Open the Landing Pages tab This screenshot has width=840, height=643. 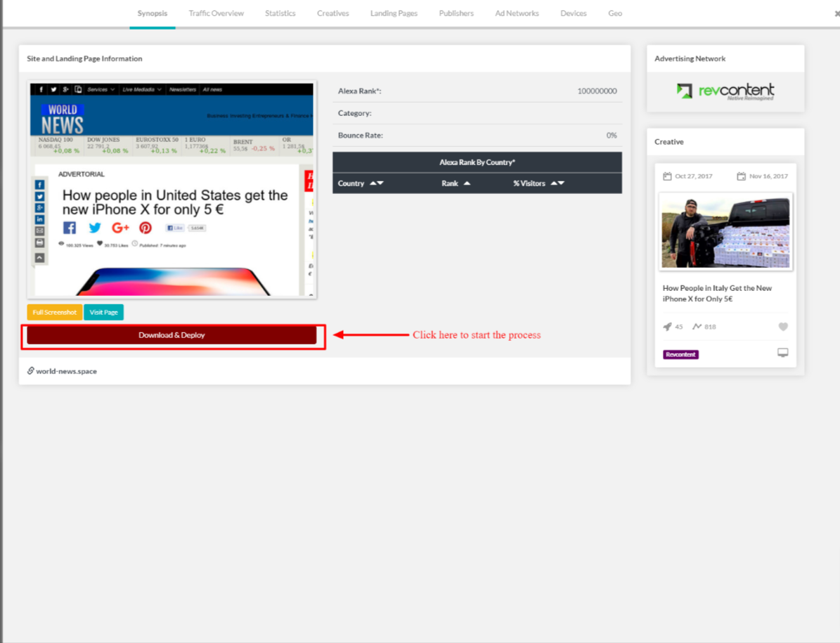(394, 13)
